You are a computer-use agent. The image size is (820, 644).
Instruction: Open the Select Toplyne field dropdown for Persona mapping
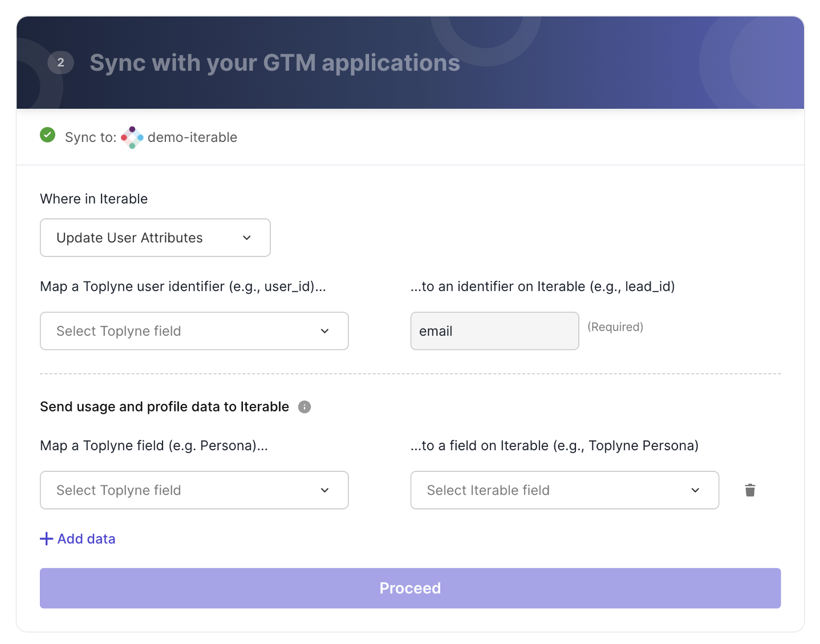194,490
